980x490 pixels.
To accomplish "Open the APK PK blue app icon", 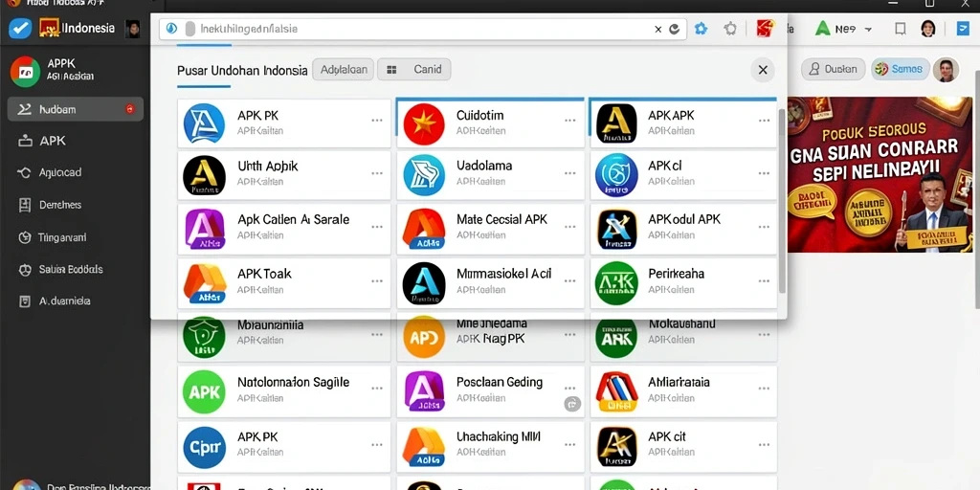I will click(205, 123).
